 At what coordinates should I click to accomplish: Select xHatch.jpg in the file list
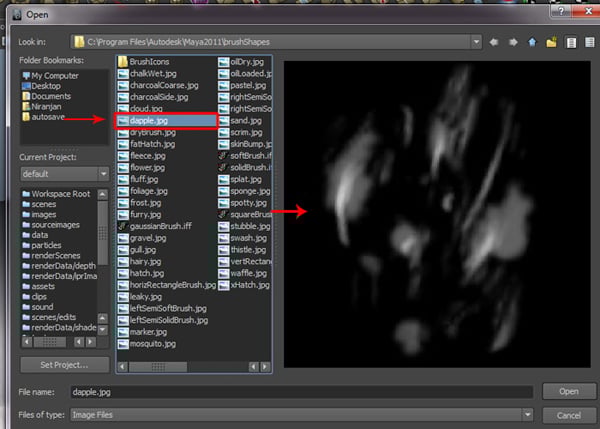pyautogui.click(x=244, y=285)
